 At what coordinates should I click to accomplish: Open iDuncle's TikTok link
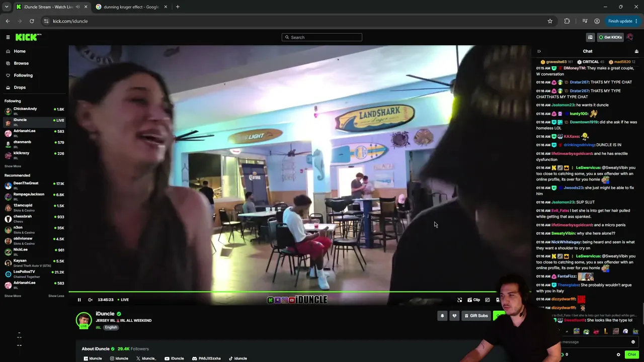pos(237,358)
